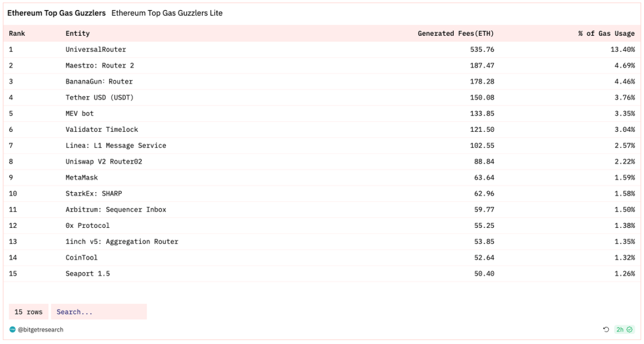Select the CoinTool entity cell
This screenshot has height=344, width=644.
point(81,257)
